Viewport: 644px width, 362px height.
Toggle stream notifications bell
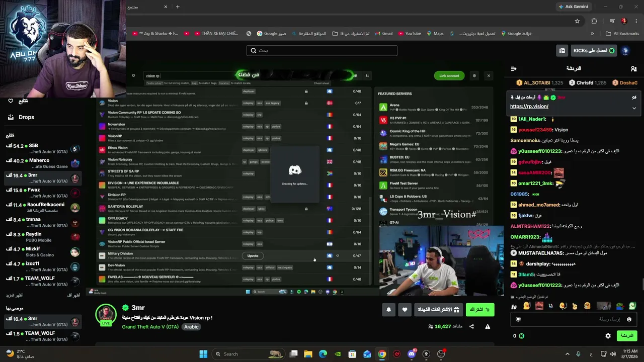click(x=388, y=310)
